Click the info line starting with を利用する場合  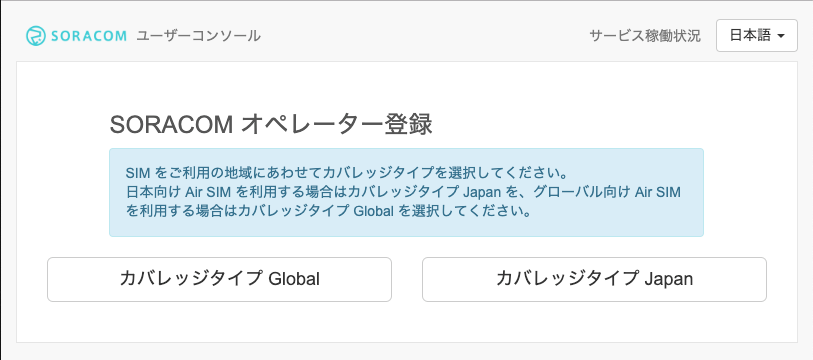(x=329, y=212)
